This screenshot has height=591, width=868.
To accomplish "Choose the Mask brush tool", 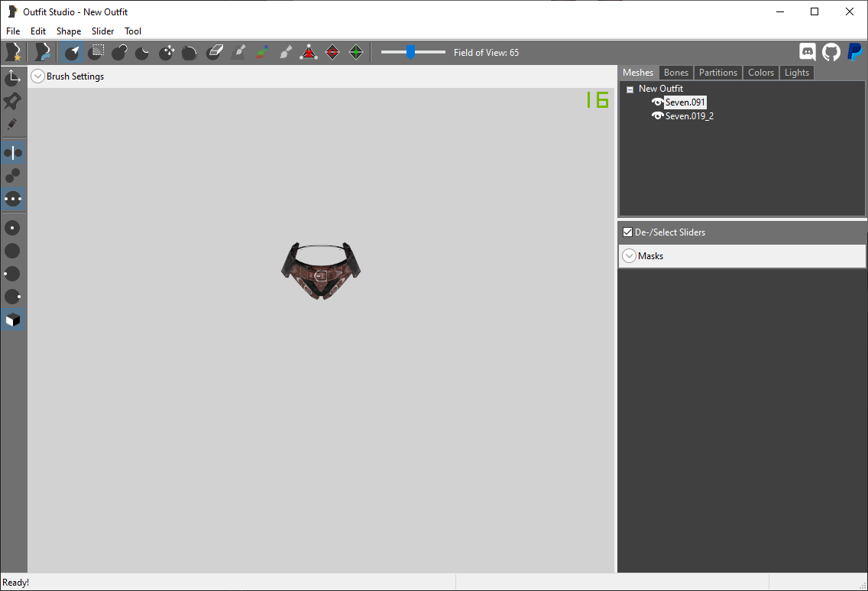I will tap(96, 52).
